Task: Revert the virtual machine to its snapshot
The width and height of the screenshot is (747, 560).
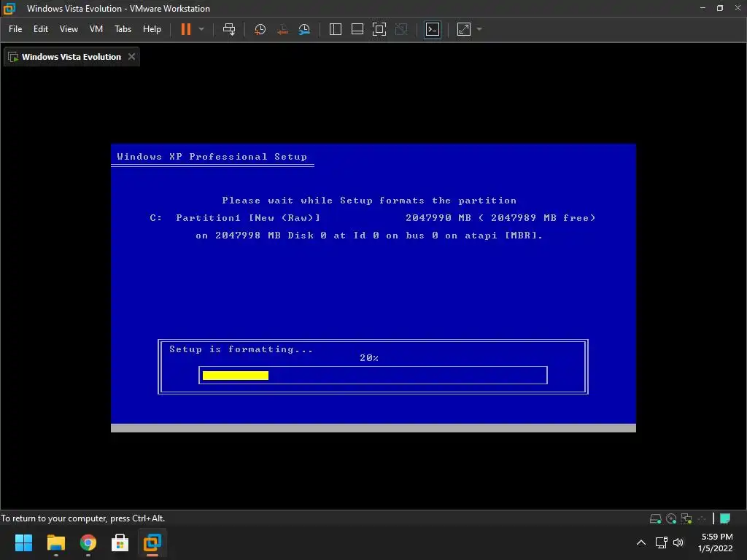Action: coord(282,29)
